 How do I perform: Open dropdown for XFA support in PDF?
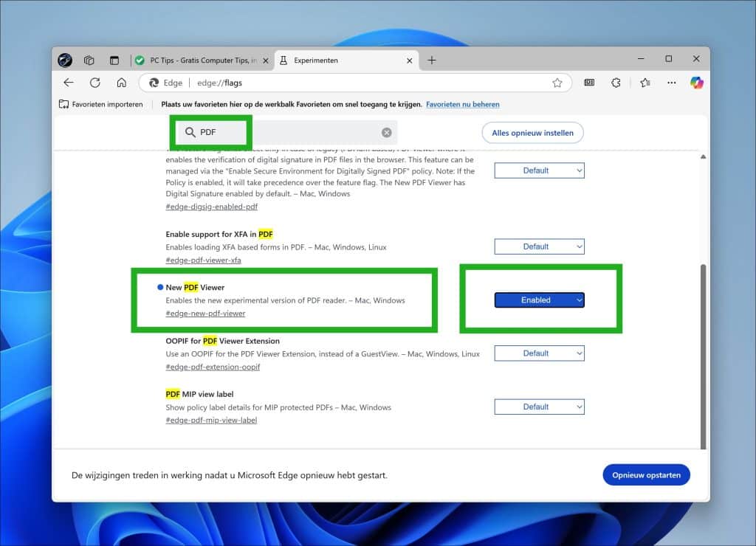click(539, 246)
